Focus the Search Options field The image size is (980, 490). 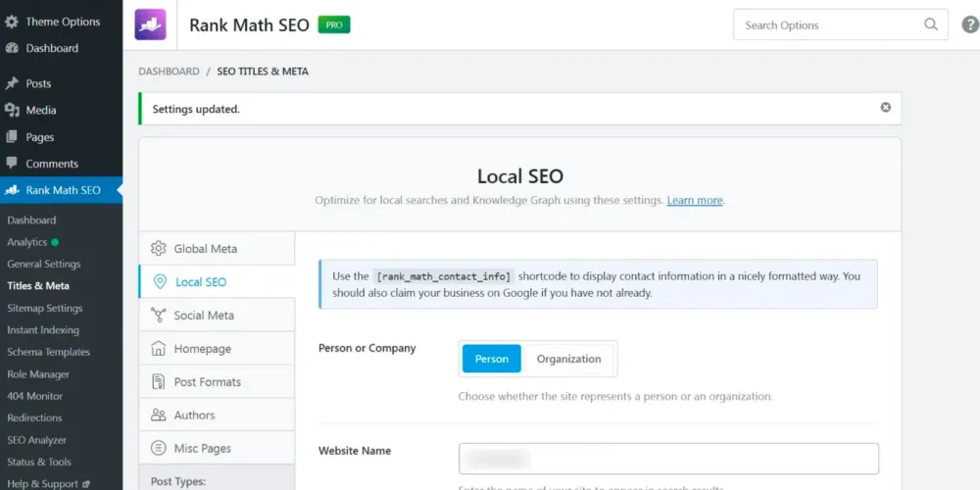(x=841, y=25)
